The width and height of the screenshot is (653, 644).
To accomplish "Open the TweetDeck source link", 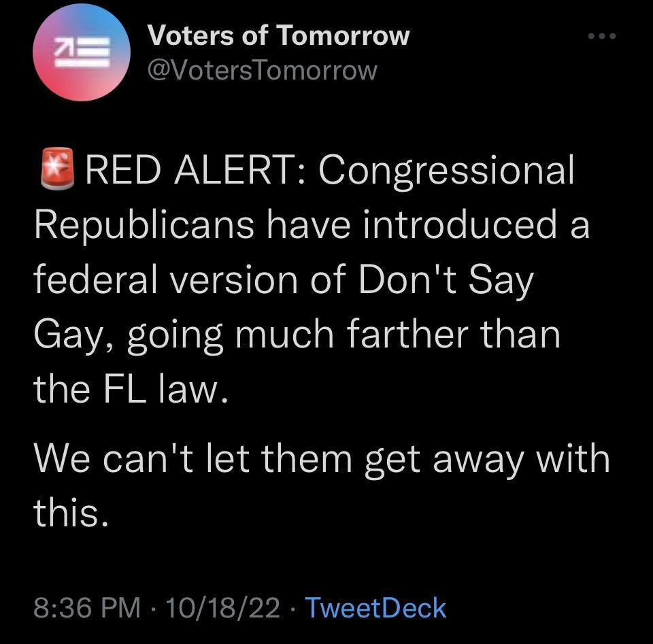I will tap(375, 607).
